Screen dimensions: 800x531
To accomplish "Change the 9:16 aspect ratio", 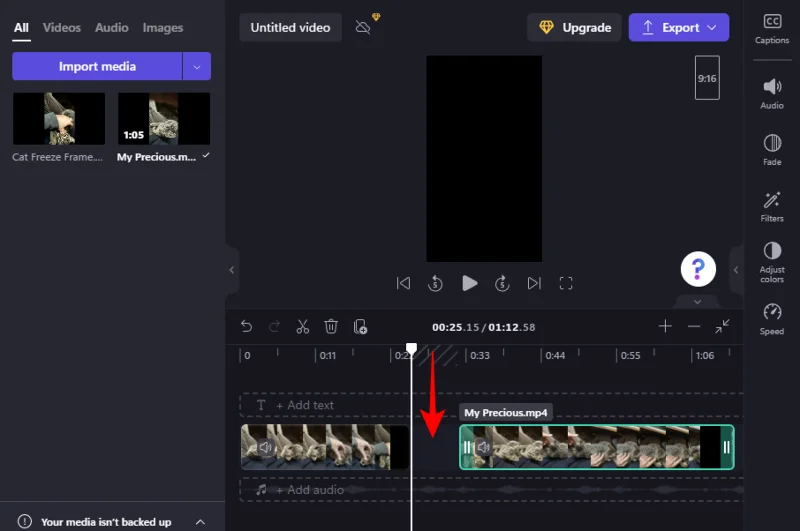I will (x=707, y=78).
